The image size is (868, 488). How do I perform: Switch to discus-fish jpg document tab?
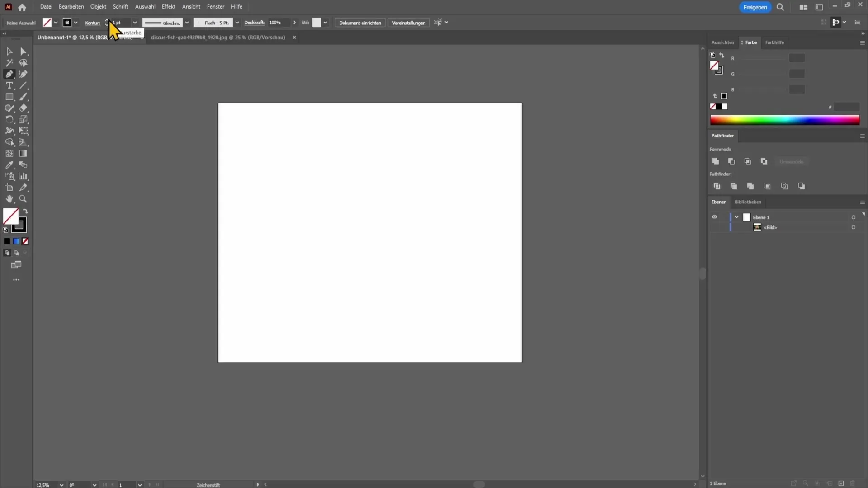218,38
